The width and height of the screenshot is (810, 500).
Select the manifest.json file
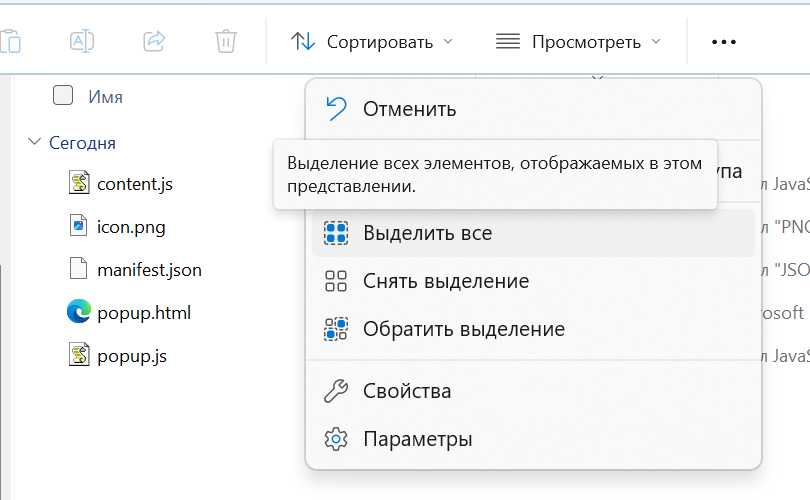click(149, 269)
